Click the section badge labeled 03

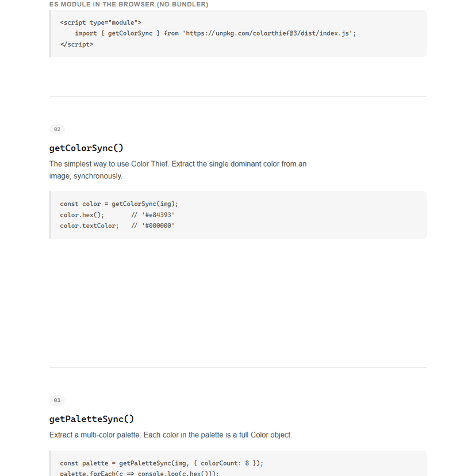pos(57,400)
